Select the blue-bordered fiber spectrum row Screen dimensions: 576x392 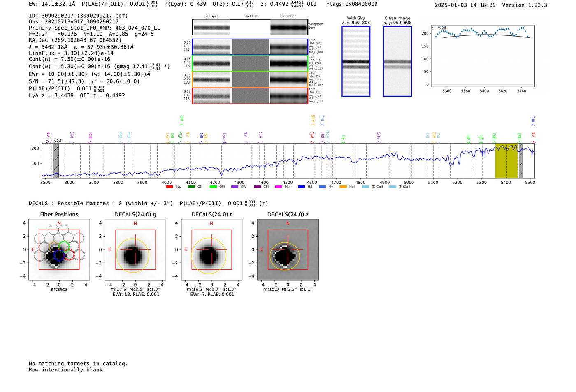point(250,47)
